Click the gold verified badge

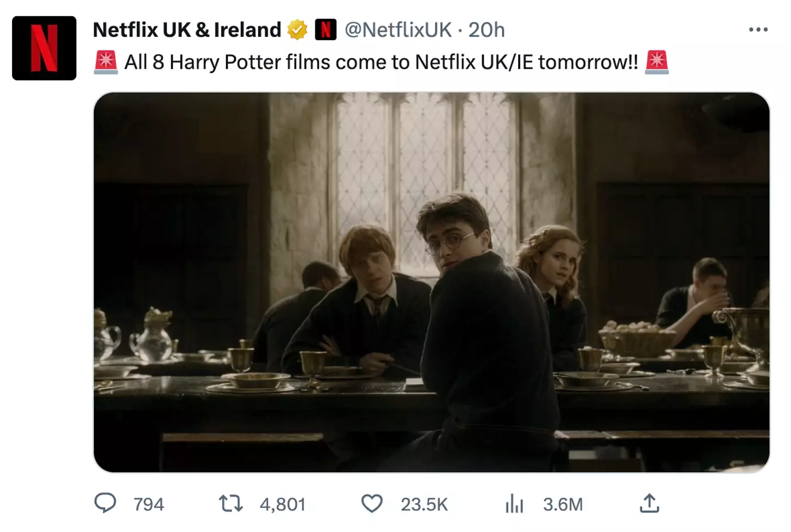point(297,30)
